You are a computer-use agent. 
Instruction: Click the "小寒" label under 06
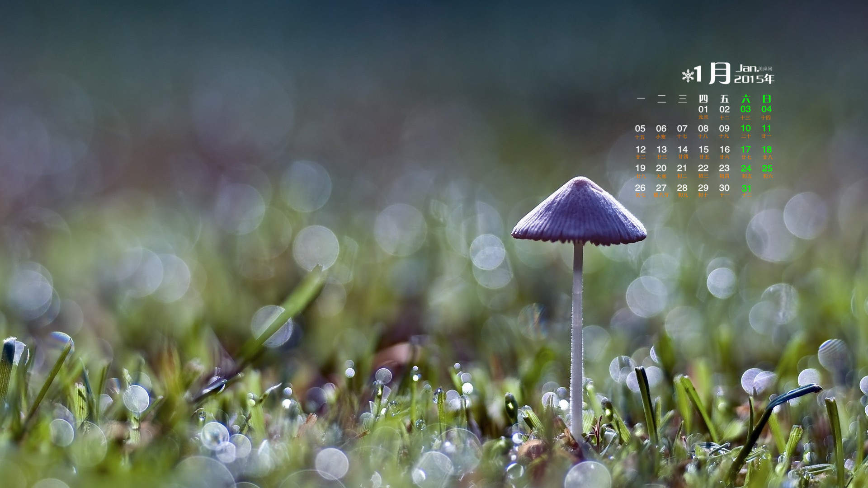[x=661, y=136]
